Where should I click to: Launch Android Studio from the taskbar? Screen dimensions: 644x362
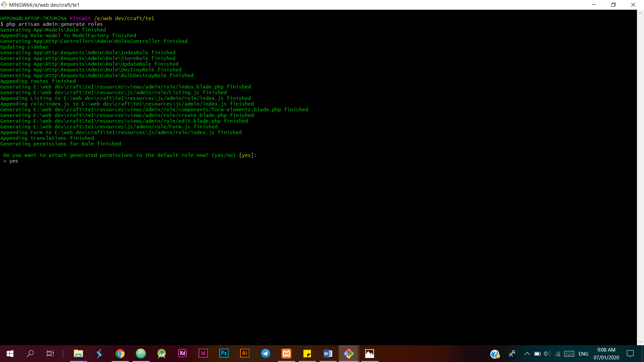161,353
